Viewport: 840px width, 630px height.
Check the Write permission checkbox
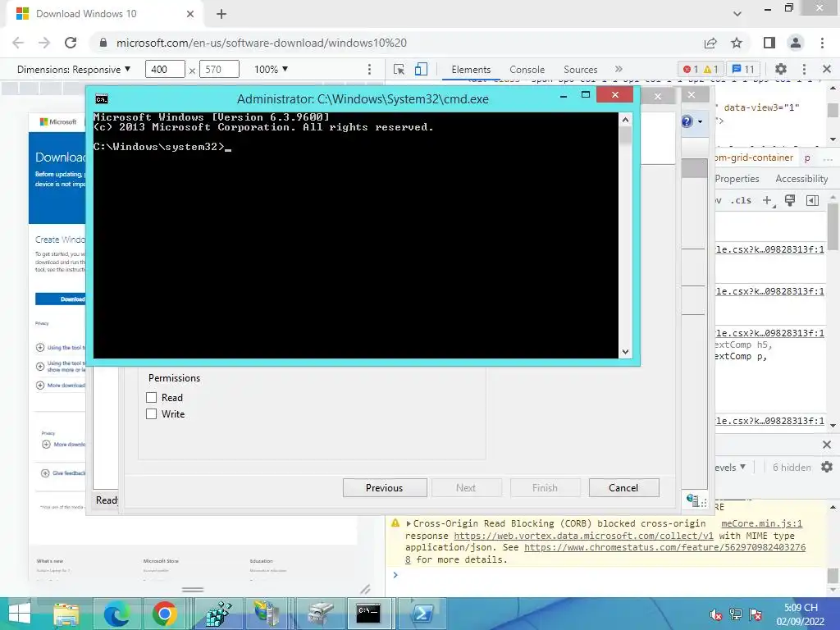[152, 414]
